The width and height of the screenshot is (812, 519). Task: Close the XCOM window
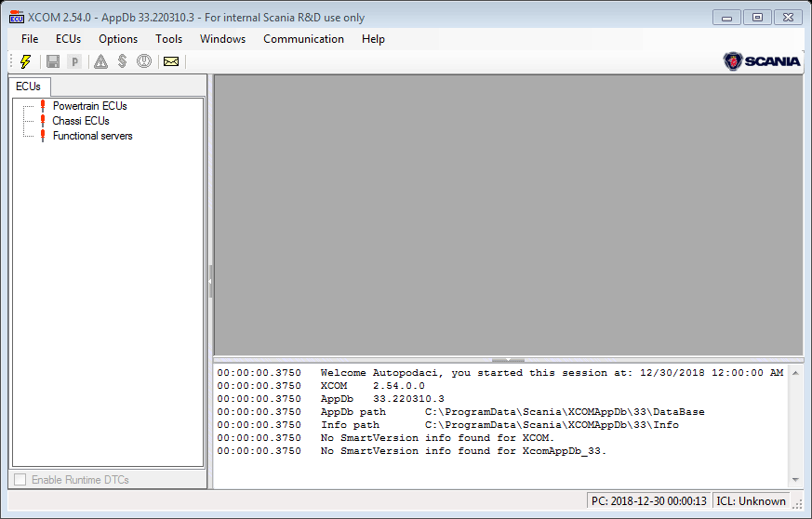tap(788, 18)
